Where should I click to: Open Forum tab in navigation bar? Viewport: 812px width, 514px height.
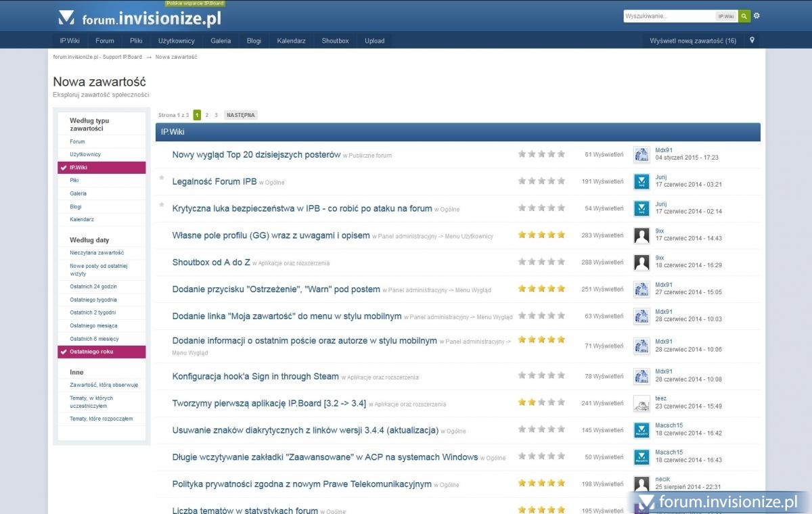click(x=105, y=41)
